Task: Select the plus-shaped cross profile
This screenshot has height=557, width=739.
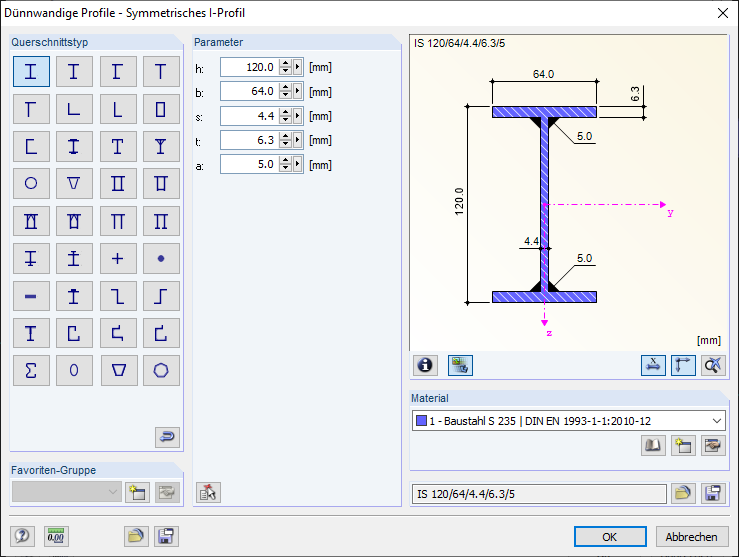Action: (x=118, y=258)
